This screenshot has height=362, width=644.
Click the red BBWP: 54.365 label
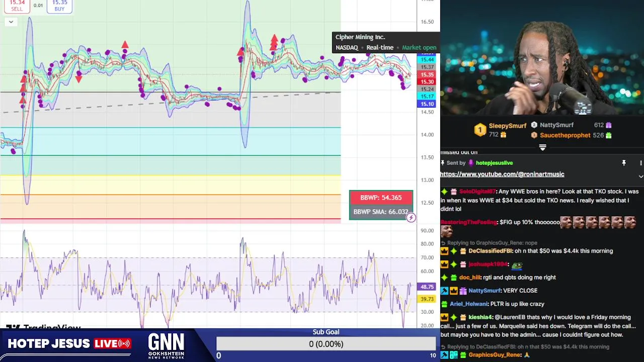pos(381,198)
